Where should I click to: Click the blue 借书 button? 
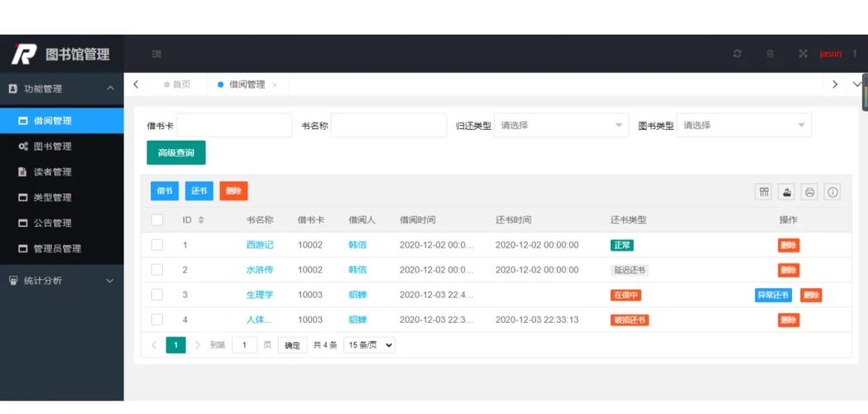pyautogui.click(x=165, y=190)
